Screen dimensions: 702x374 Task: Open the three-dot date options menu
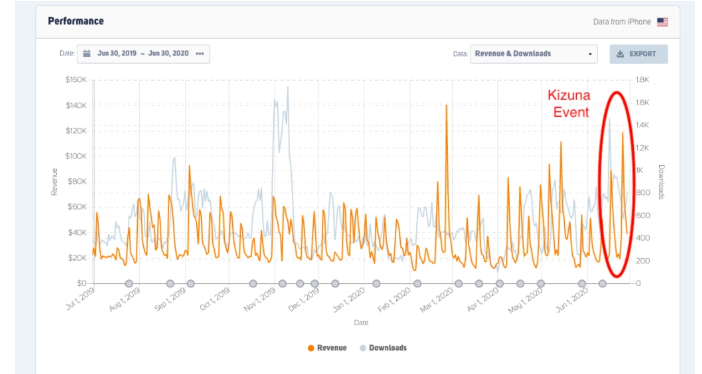click(x=200, y=54)
